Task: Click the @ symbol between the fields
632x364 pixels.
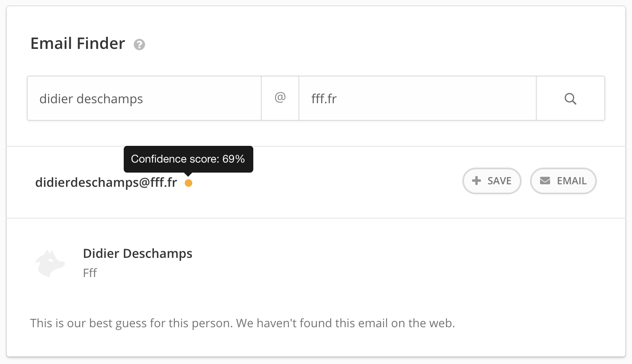Action: (x=280, y=98)
